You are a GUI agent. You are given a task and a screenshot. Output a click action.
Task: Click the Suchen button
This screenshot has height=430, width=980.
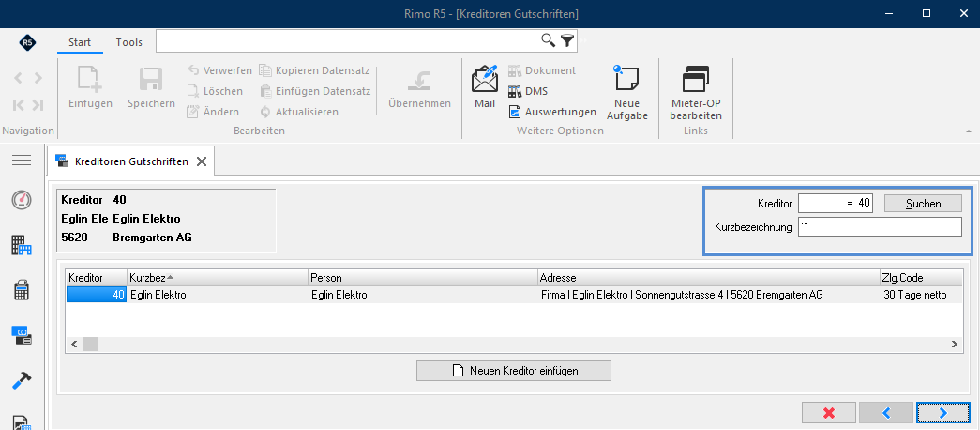923,203
